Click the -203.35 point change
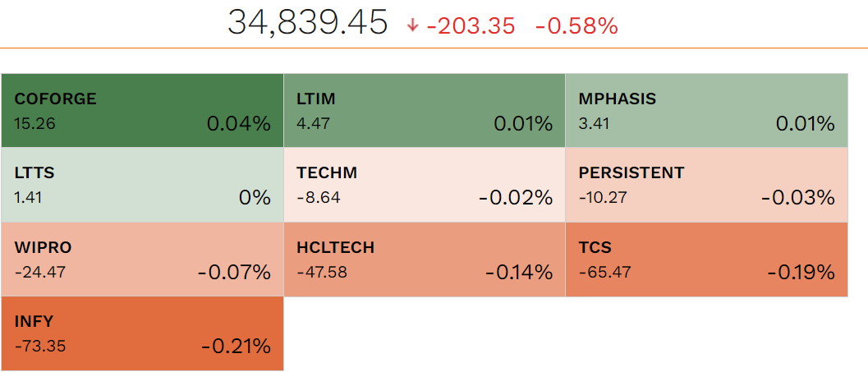The image size is (868, 372). [471, 26]
